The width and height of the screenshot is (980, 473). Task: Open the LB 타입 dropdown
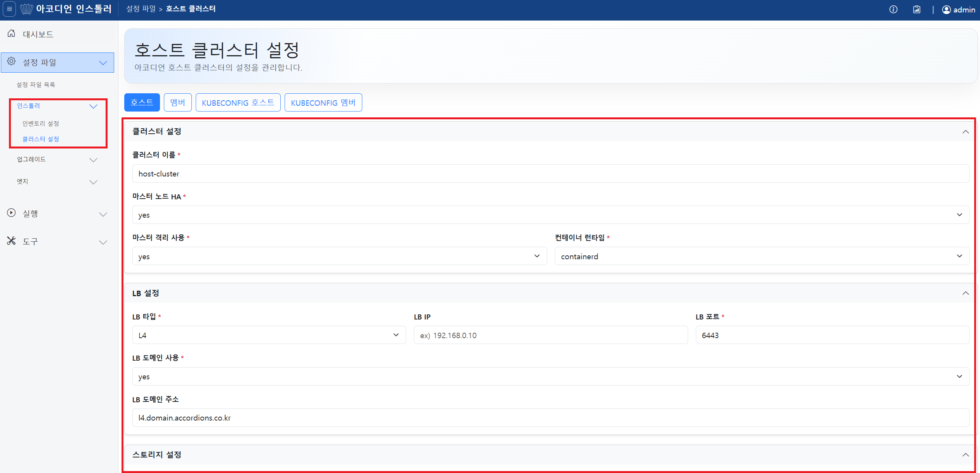click(269, 335)
